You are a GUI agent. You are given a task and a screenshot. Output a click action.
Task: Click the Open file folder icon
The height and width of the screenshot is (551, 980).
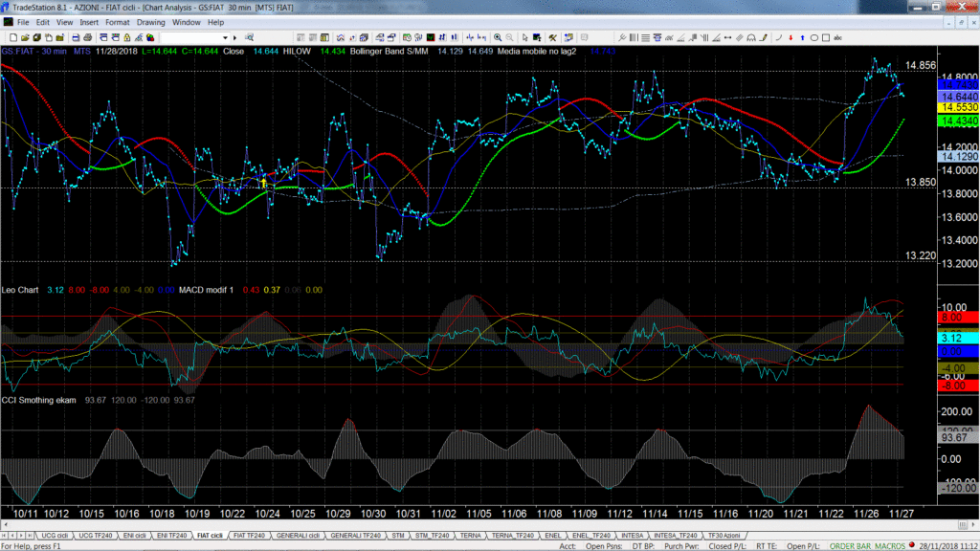pos(25,37)
